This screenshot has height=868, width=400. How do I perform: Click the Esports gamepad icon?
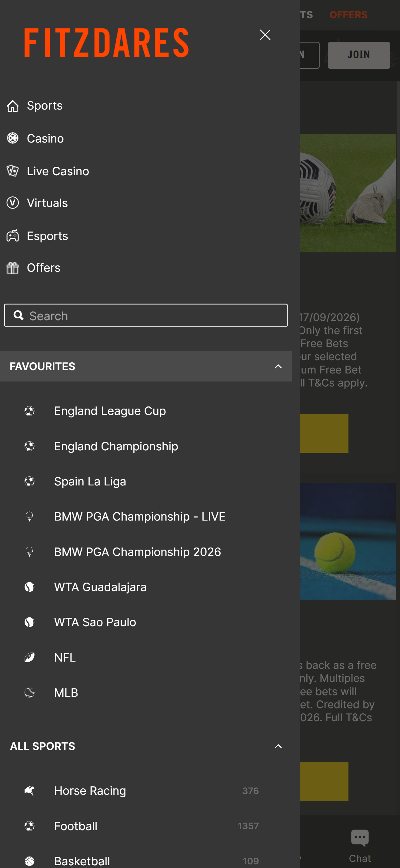click(13, 236)
